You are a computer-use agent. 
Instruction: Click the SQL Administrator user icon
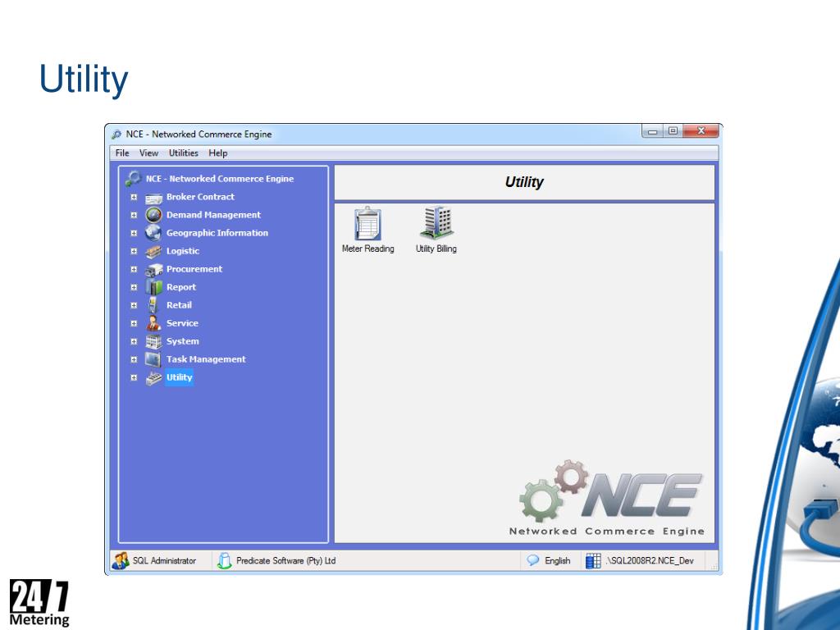coord(121,561)
